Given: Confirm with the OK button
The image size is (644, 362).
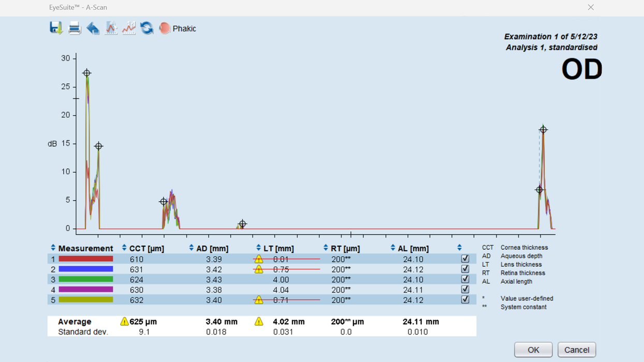Looking at the screenshot, I should (533, 350).
